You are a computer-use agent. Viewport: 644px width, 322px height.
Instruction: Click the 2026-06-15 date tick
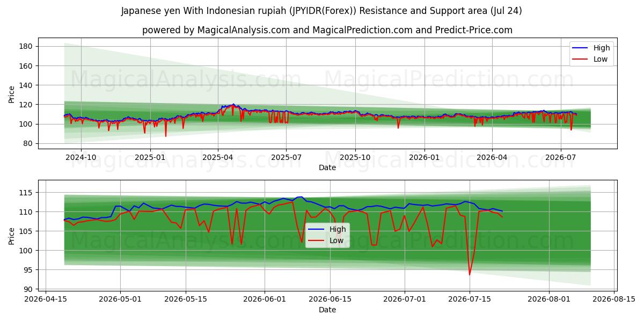(330, 299)
